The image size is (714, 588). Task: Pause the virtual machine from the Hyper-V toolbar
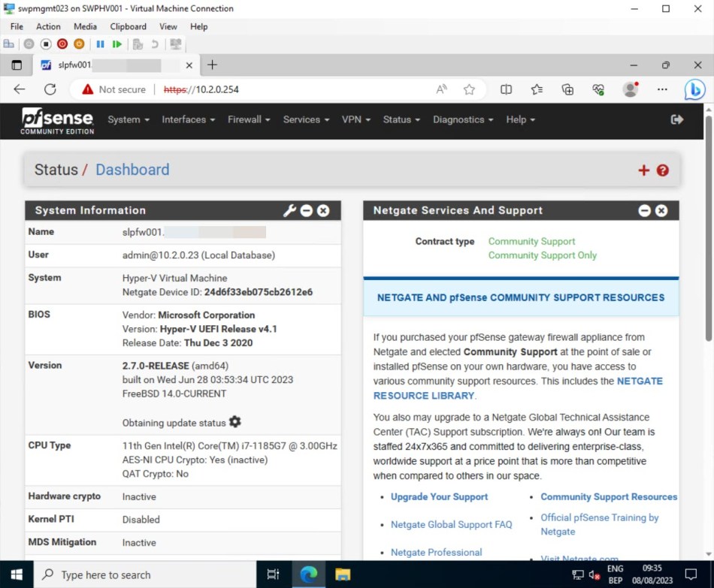(x=101, y=44)
